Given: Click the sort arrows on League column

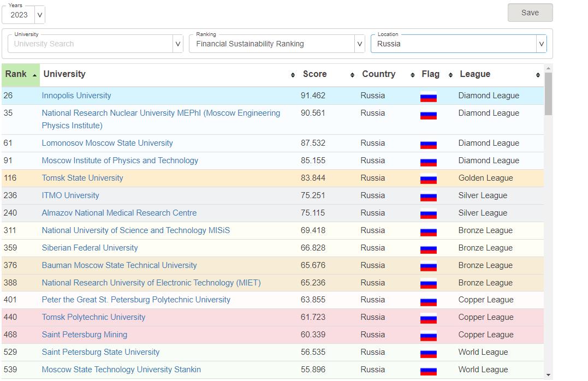Looking at the screenshot, I should (x=538, y=75).
